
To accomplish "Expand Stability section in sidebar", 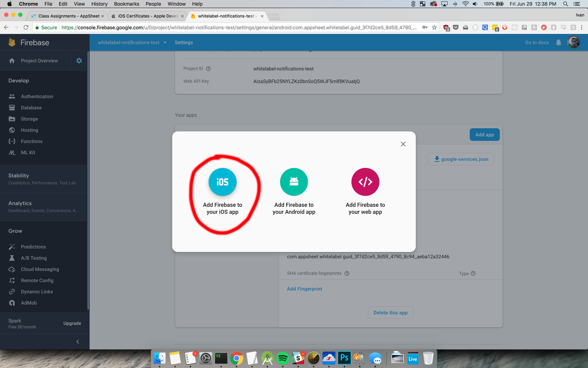I will (x=43, y=179).
